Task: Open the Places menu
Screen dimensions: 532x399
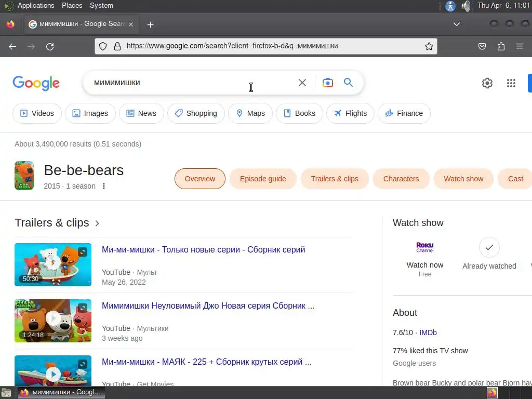Action: pyautogui.click(x=72, y=5)
